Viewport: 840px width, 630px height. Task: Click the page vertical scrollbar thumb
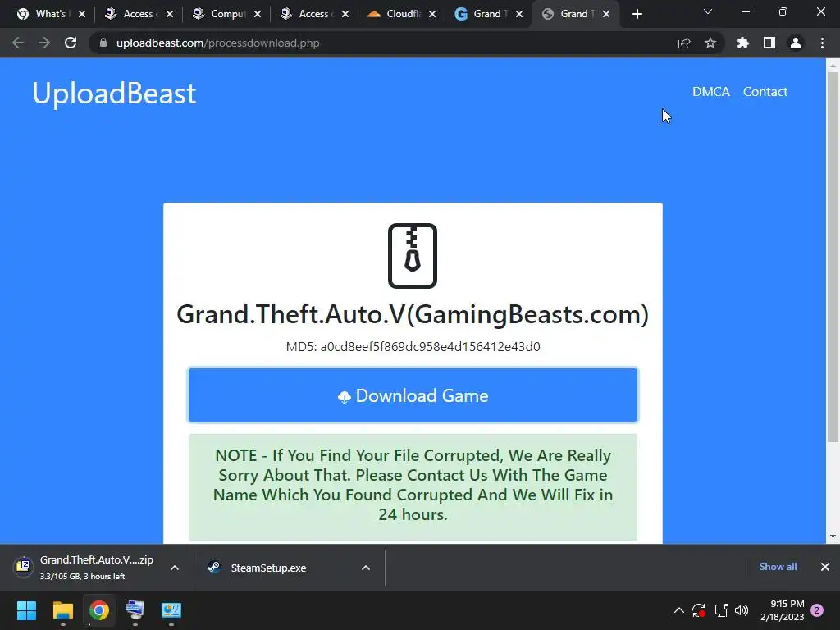click(833, 257)
